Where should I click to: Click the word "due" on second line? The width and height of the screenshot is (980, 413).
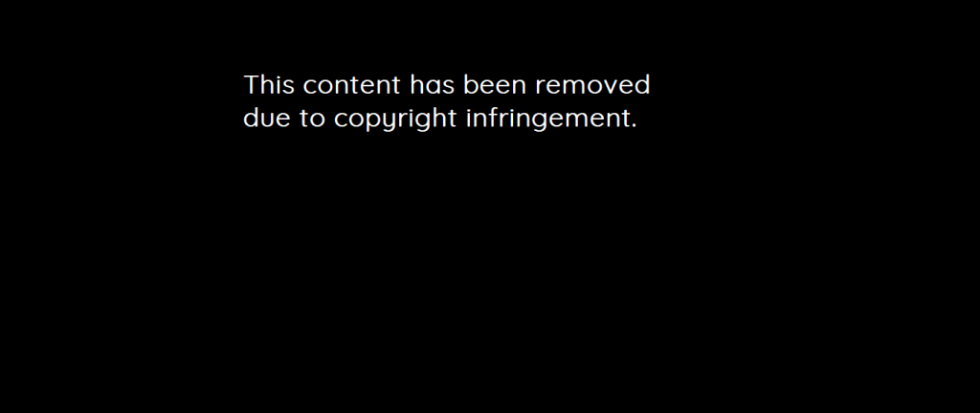[267, 118]
